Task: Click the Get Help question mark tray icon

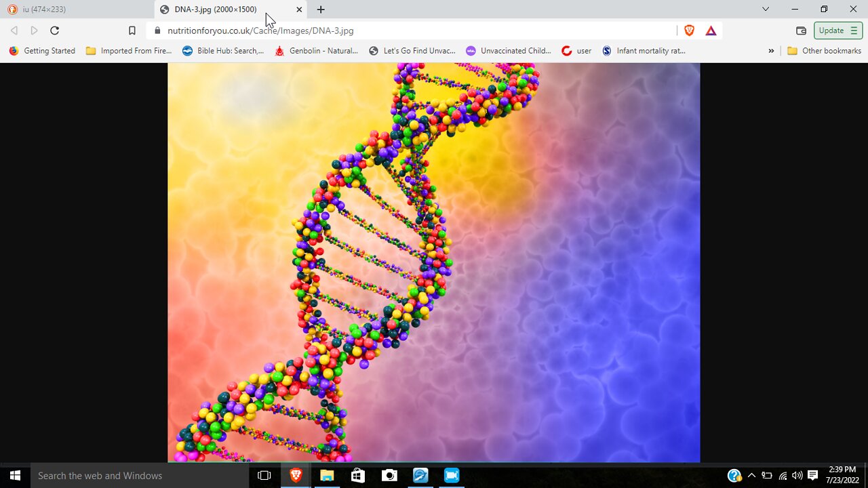Action: [734, 476]
